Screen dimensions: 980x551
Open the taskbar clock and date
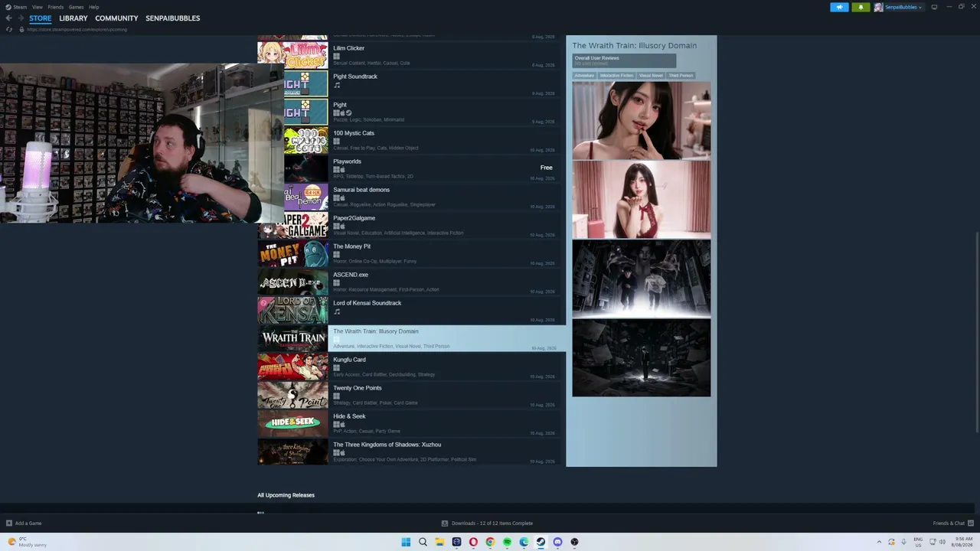click(x=962, y=542)
